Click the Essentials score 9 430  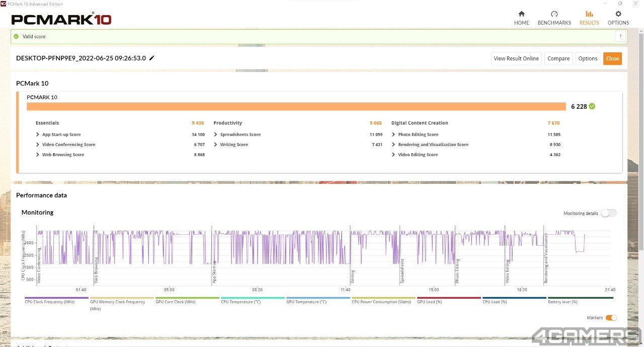[198, 123]
